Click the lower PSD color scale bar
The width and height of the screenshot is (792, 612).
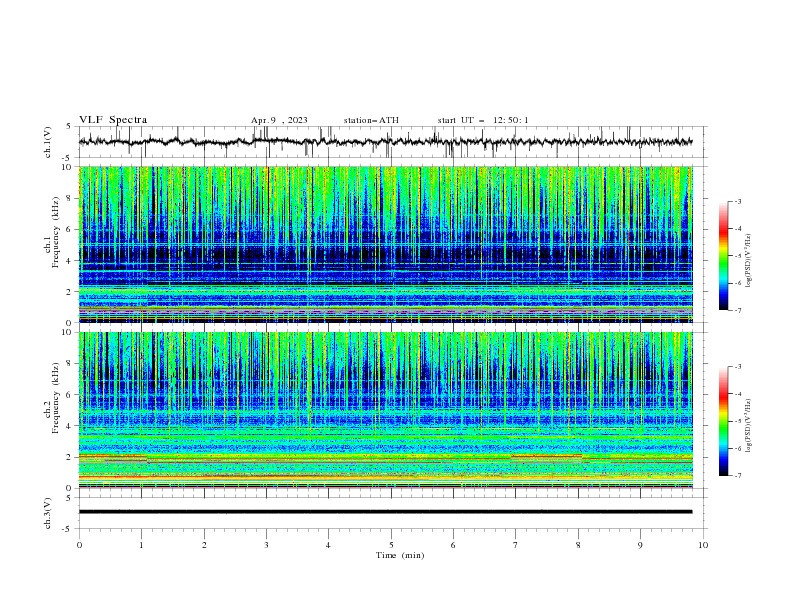coord(724,421)
